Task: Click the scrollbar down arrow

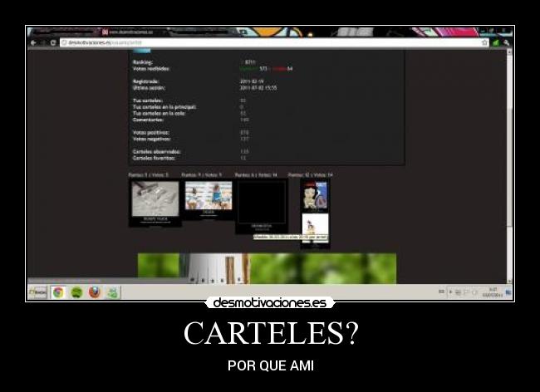Action: tap(509, 281)
